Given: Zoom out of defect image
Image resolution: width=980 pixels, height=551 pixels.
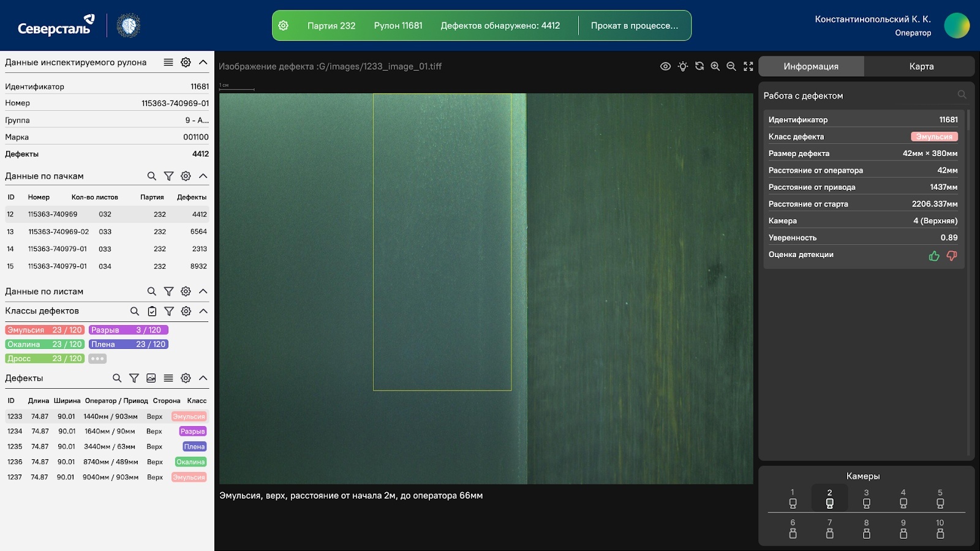Looking at the screenshot, I should [731, 66].
